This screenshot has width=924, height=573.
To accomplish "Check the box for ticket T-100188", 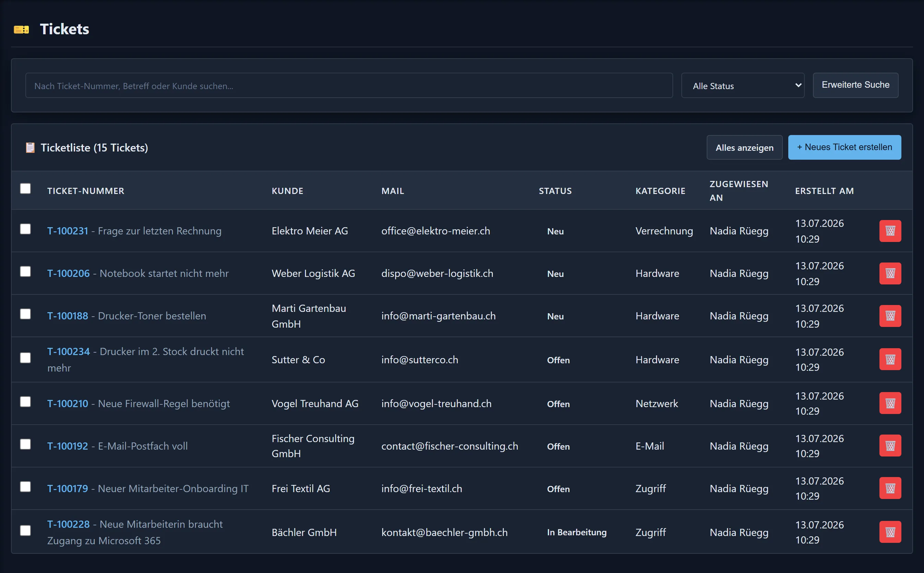I will pyautogui.click(x=25, y=314).
